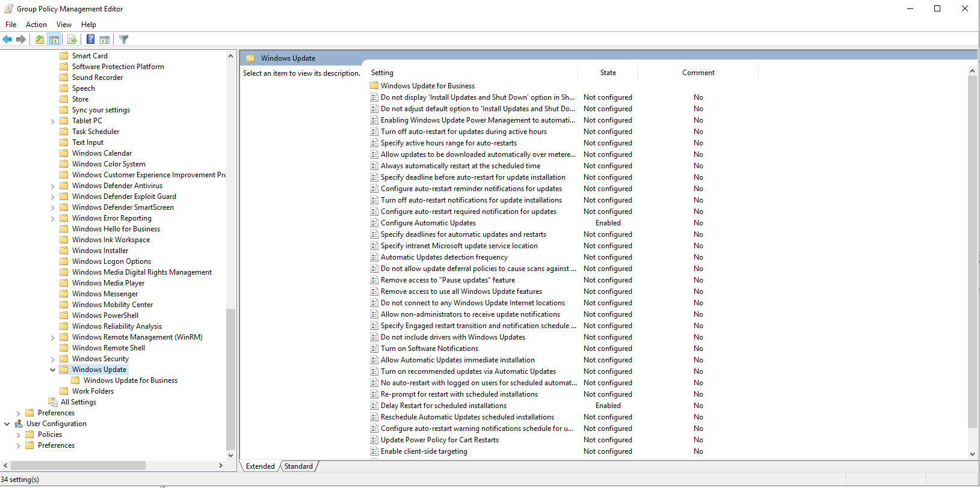The image size is (980, 488).
Task: Click the settings list scroll down arrow
Action: click(x=973, y=455)
